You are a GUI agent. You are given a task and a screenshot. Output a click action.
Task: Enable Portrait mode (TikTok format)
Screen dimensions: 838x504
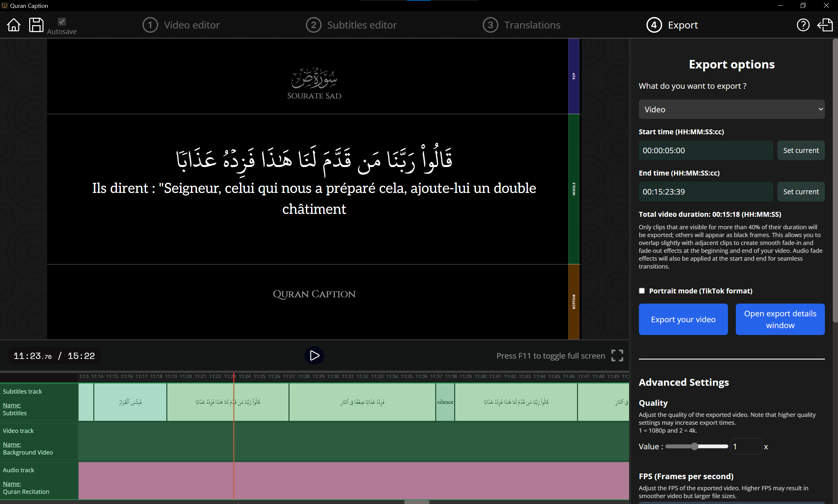642,291
